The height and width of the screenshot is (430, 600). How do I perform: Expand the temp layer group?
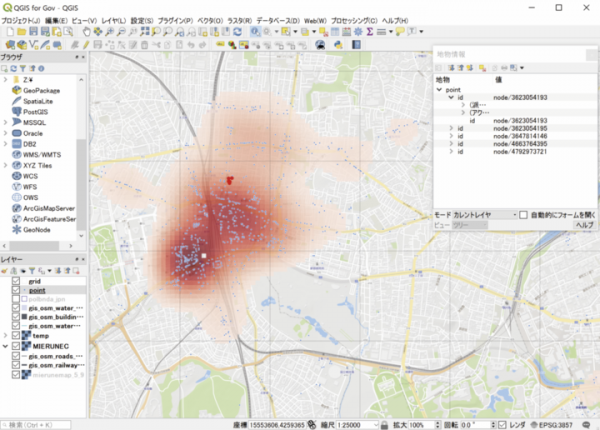point(5,336)
